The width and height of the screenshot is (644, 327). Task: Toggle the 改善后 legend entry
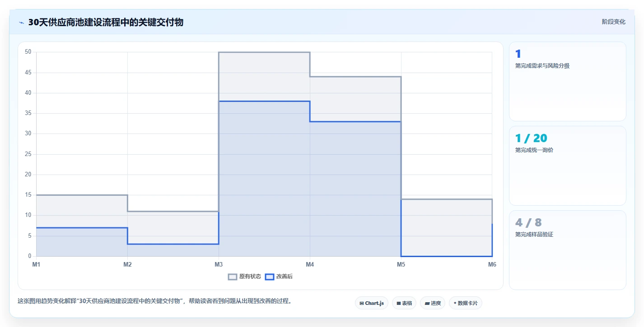pos(279,276)
